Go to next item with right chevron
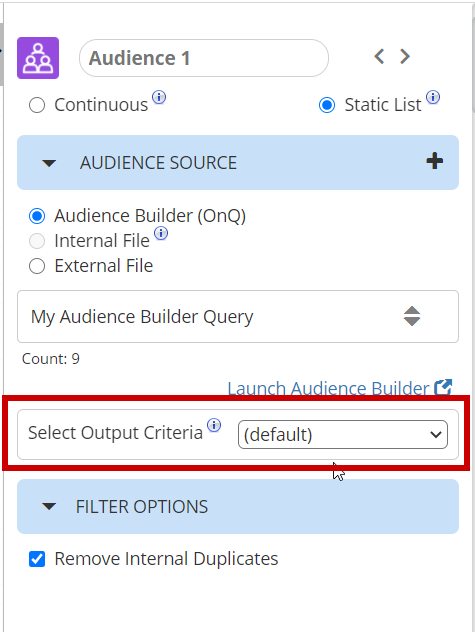Screen dimensions: 475x632 point(405,56)
